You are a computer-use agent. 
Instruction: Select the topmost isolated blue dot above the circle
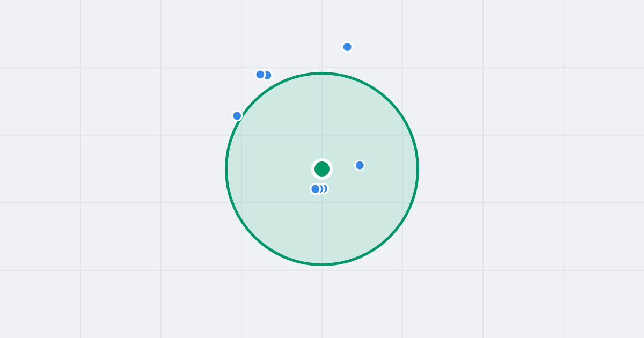point(347,47)
